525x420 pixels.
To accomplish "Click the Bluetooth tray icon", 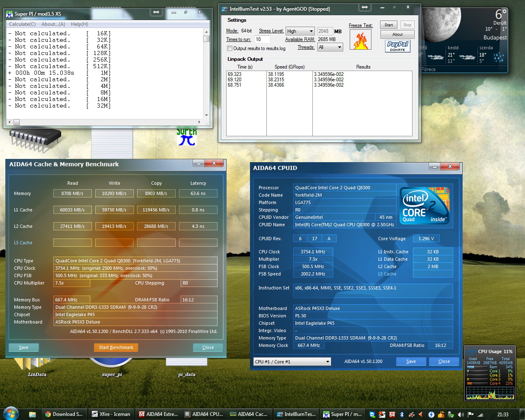I will [x=402, y=415].
